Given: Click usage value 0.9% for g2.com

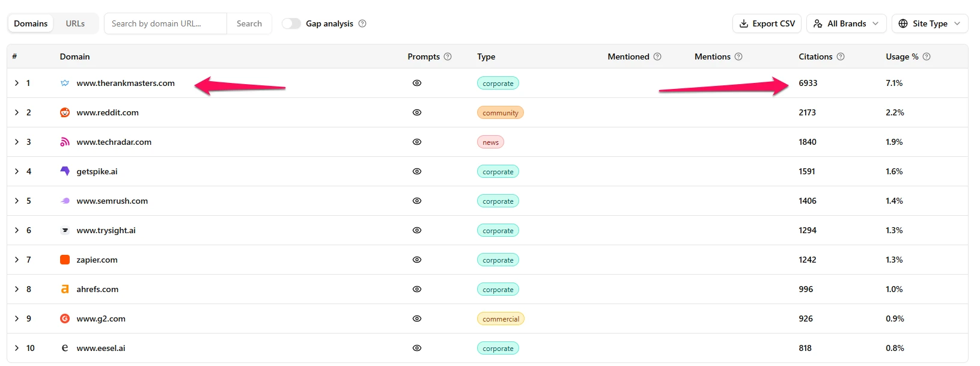Looking at the screenshot, I should point(895,319).
